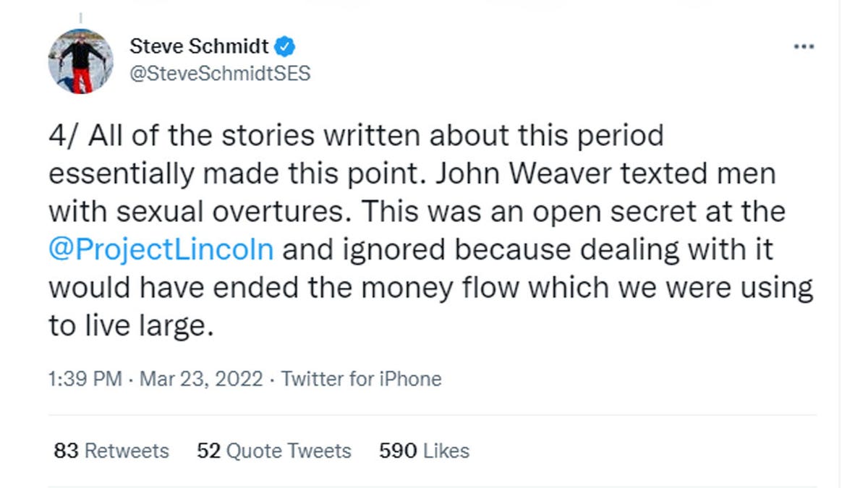View the Likes list
Screen dimensions: 868x488
[x=446, y=451]
